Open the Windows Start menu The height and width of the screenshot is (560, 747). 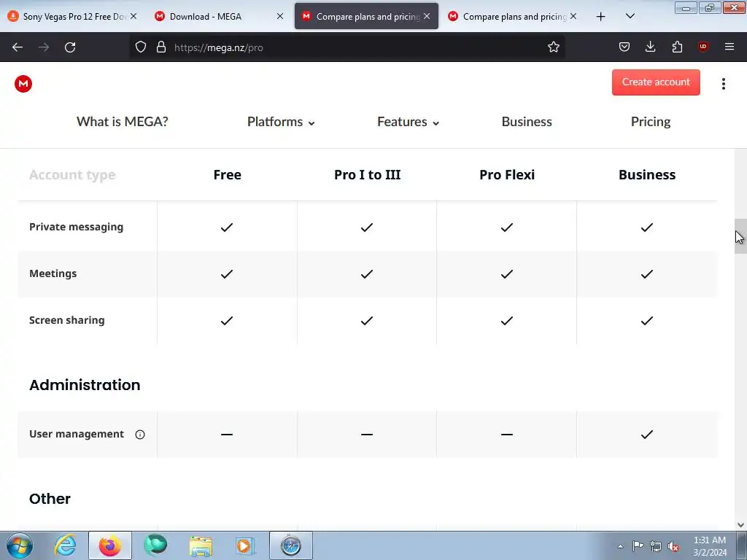click(20, 545)
